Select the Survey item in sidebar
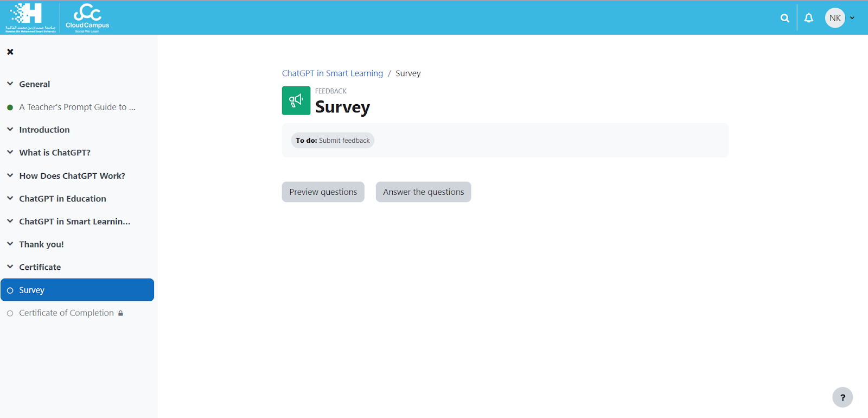Viewport: 868px width, 418px height. coord(77,290)
